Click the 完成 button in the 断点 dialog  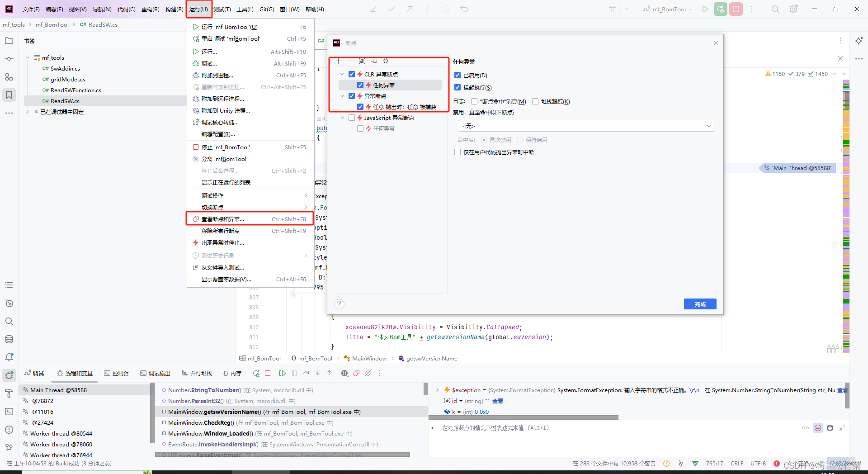tap(700, 304)
